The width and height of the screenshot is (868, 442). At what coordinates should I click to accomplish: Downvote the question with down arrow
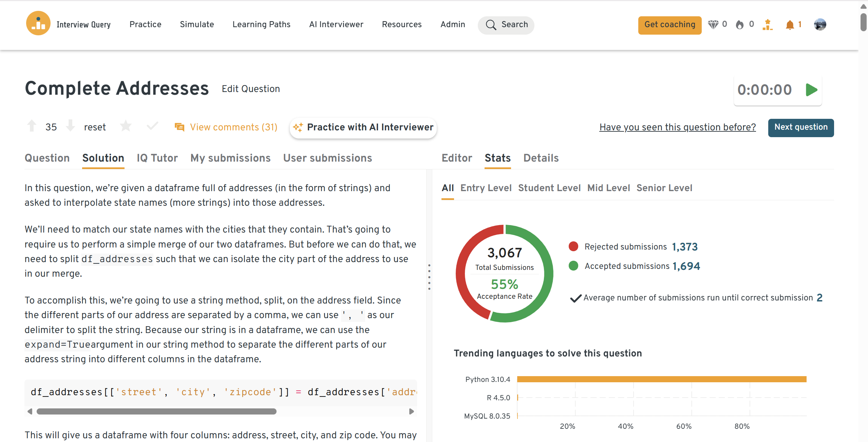70,126
